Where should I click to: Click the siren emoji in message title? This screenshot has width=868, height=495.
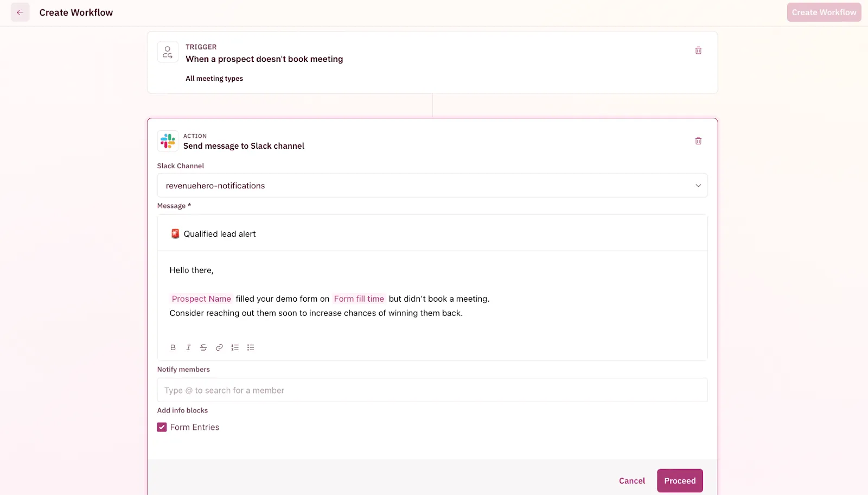[x=175, y=234]
